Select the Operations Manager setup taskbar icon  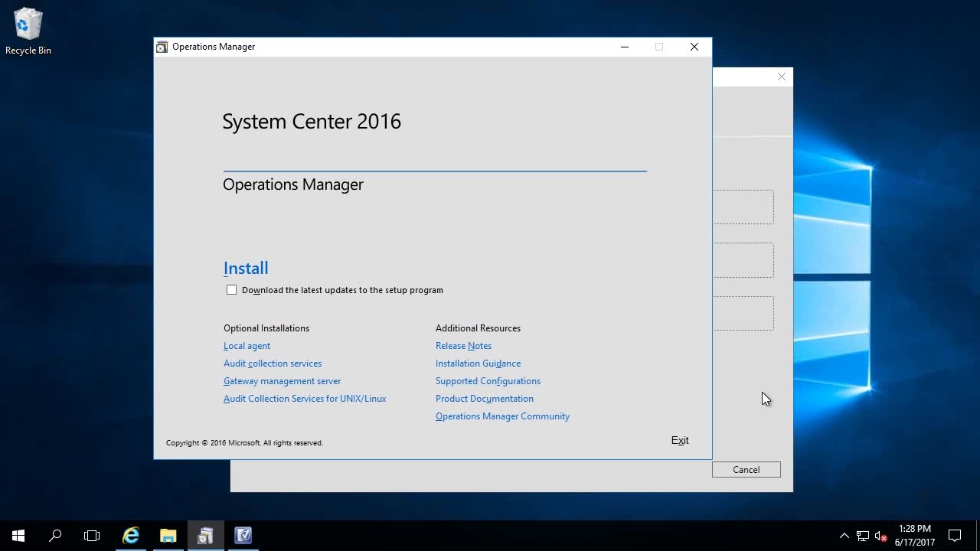205,536
